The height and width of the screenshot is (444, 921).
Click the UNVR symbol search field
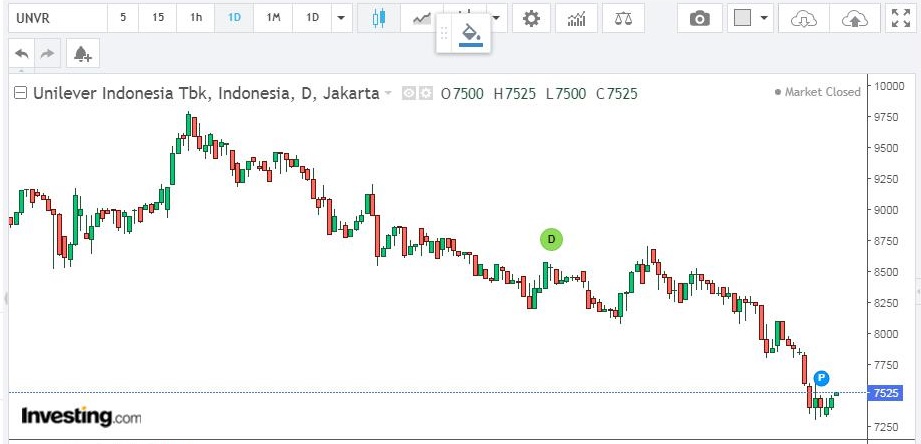pos(58,18)
